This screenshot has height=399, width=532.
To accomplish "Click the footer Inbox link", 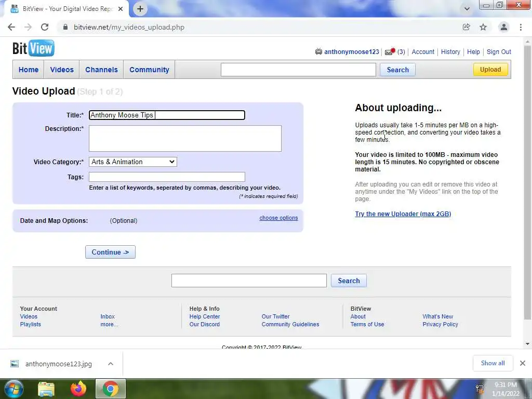I will [108, 316].
